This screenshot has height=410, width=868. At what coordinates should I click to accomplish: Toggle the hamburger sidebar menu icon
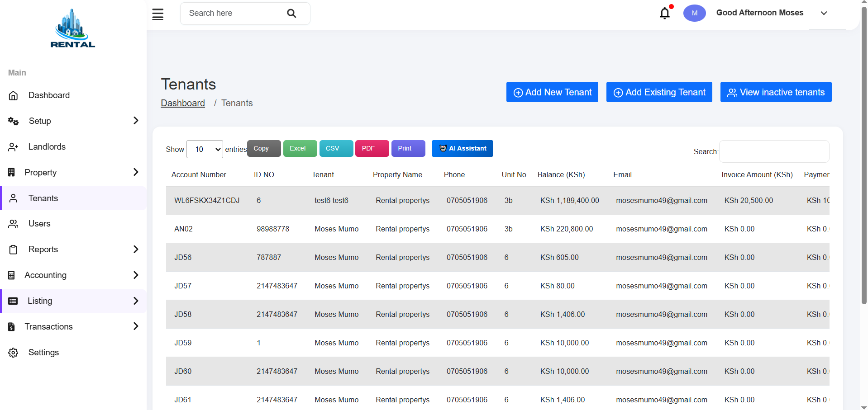(157, 14)
